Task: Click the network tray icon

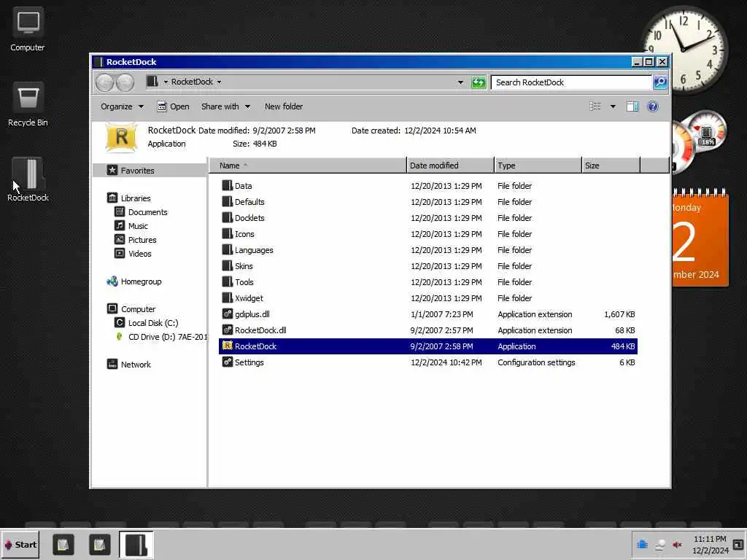Action: tap(659, 545)
